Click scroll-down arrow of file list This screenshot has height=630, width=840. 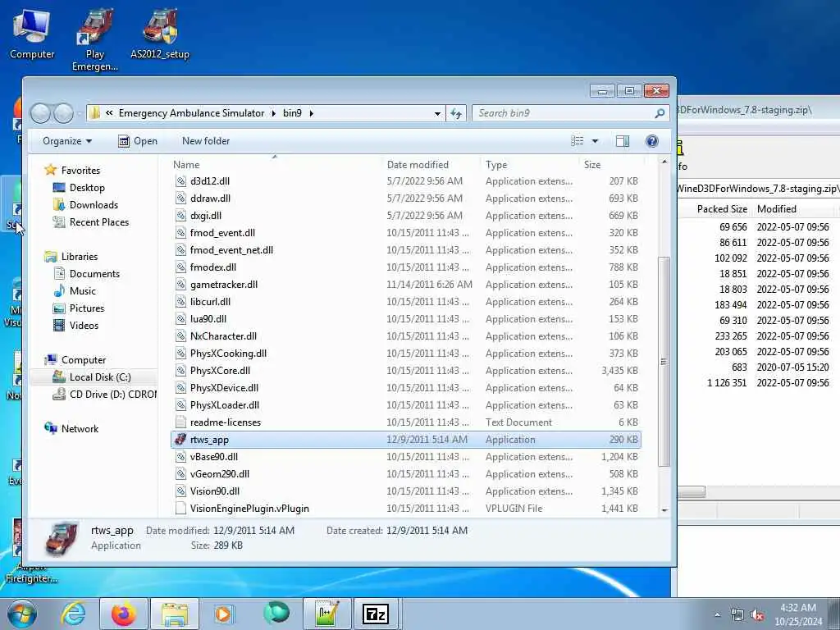pyautogui.click(x=664, y=510)
